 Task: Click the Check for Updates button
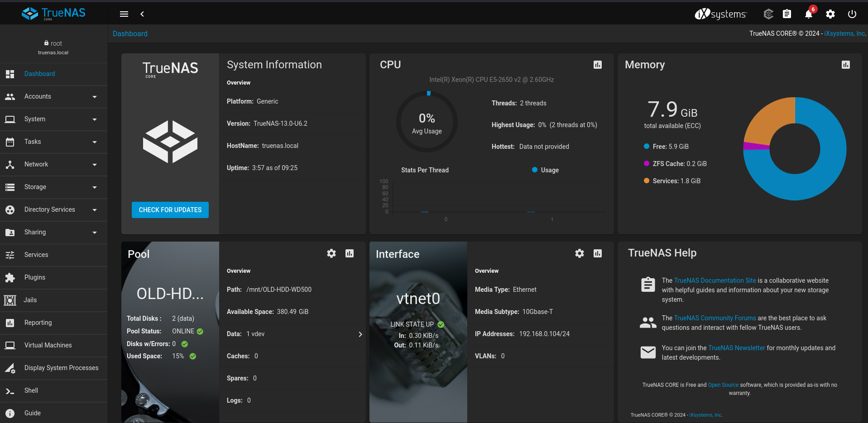(x=170, y=210)
